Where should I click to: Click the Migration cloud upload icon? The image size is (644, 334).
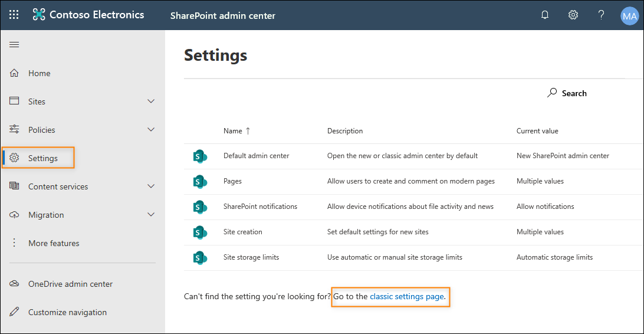[14, 214]
